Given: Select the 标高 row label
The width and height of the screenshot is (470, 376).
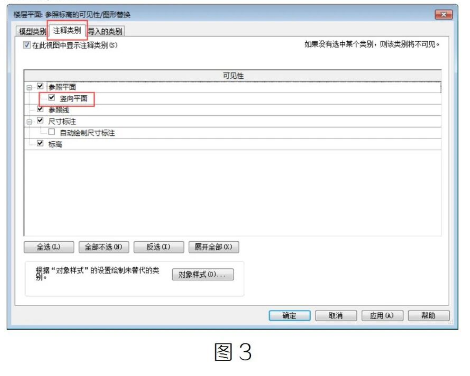Looking at the screenshot, I should coord(55,144).
